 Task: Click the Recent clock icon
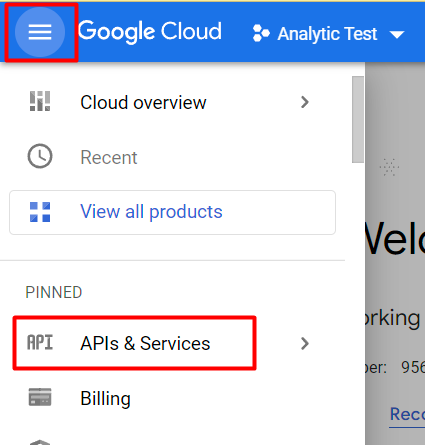[40, 156]
